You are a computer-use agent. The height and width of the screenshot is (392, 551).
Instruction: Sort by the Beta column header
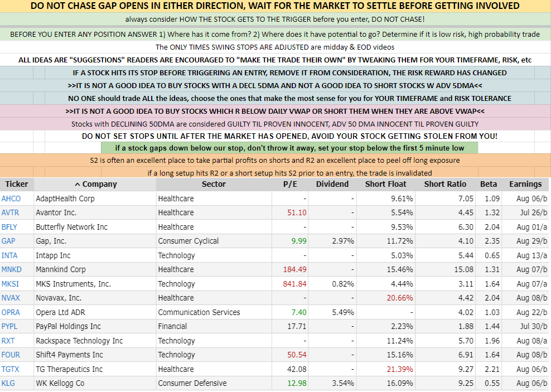[489, 184]
